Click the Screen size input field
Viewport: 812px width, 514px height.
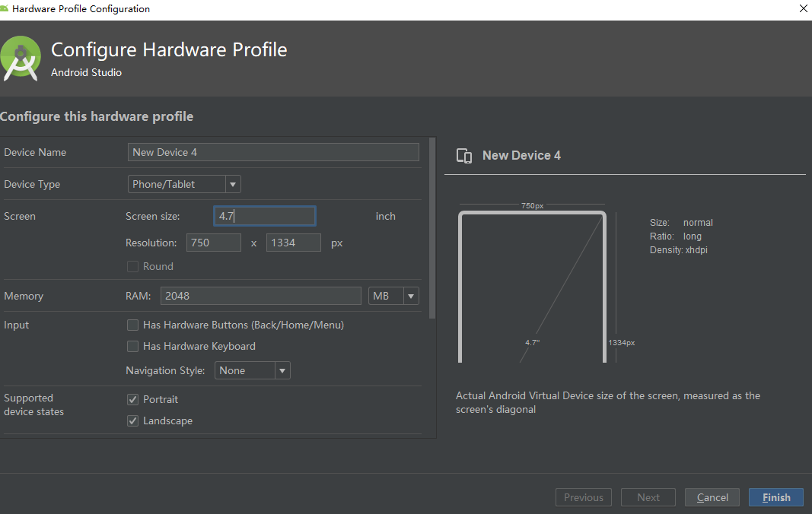click(265, 216)
